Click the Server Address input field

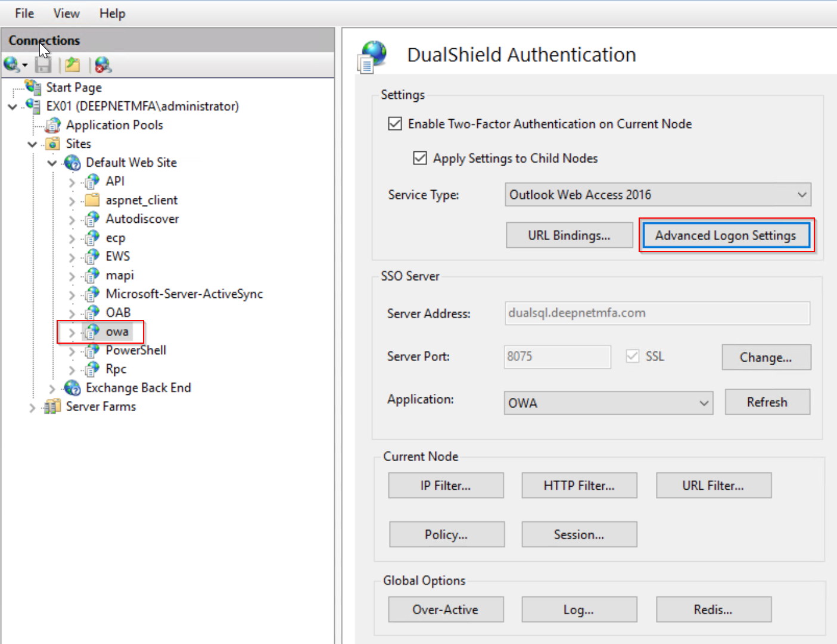(657, 313)
